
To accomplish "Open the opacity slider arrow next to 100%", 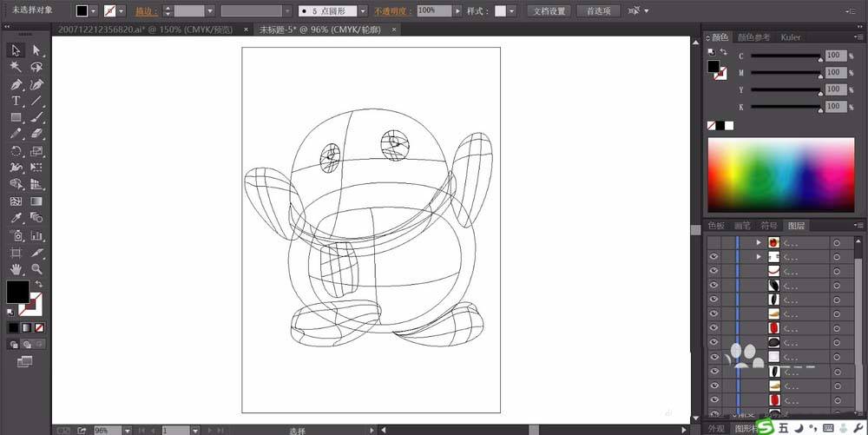I will pos(457,10).
